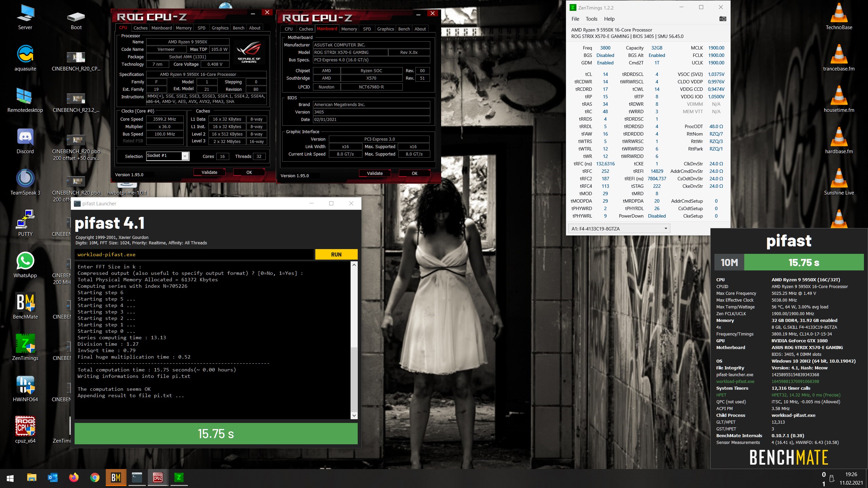Play the trancebase.fm VLC shortcut
This screenshot has width=868, height=488.
coord(839,58)
